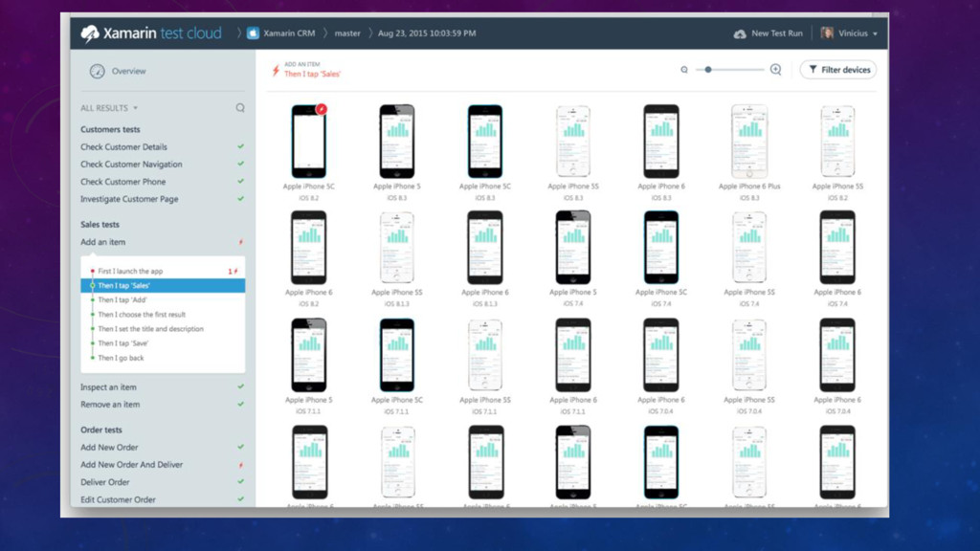Open Remove an item test

110,405
